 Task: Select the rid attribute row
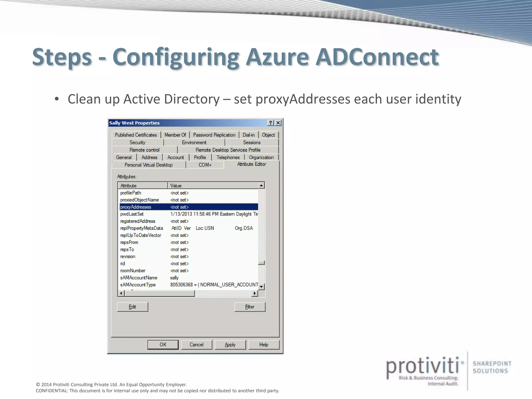coord(189,263)
